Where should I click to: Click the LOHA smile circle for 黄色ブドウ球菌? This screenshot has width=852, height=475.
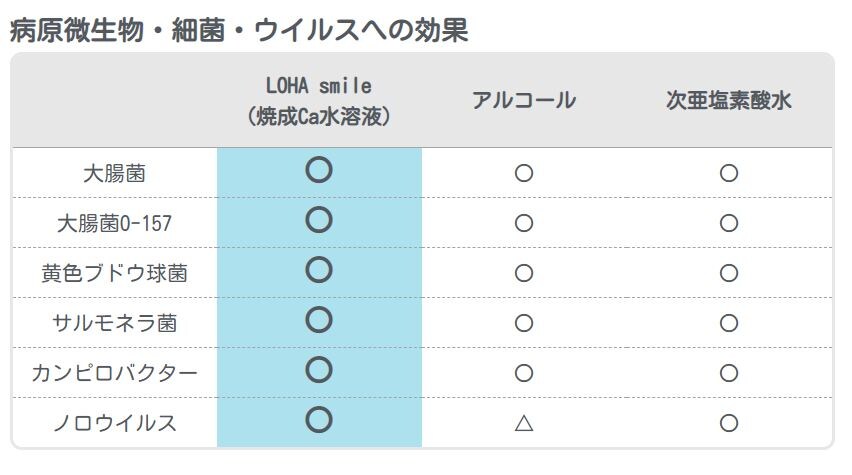pos(318,270)
